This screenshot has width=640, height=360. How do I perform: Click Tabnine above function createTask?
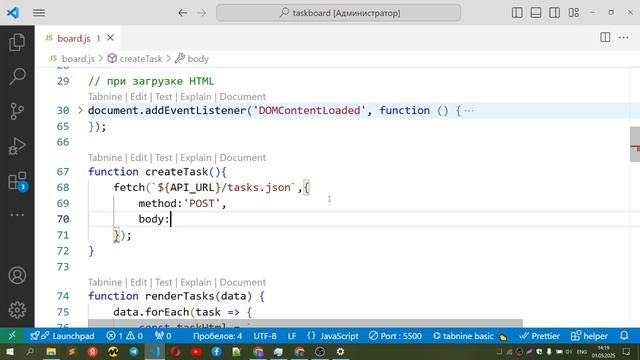[105, 158]
